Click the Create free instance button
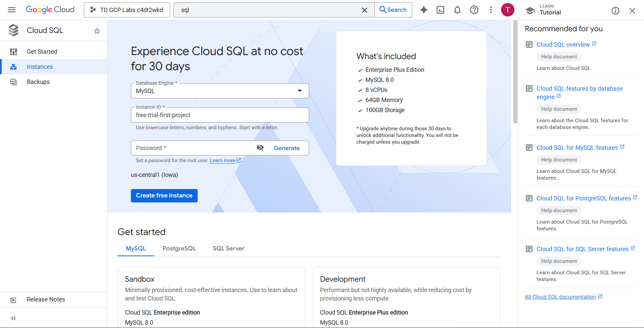This screenshot has height=328, width=644. click(164, 195)
